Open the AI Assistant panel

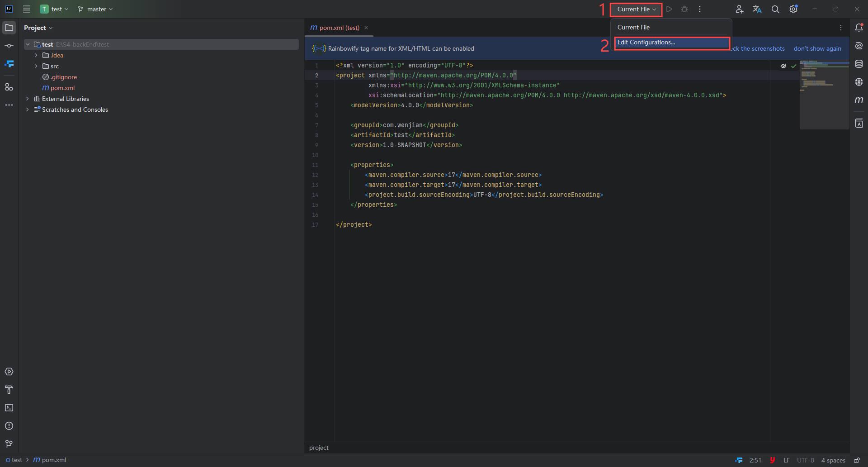coord(859,45)
